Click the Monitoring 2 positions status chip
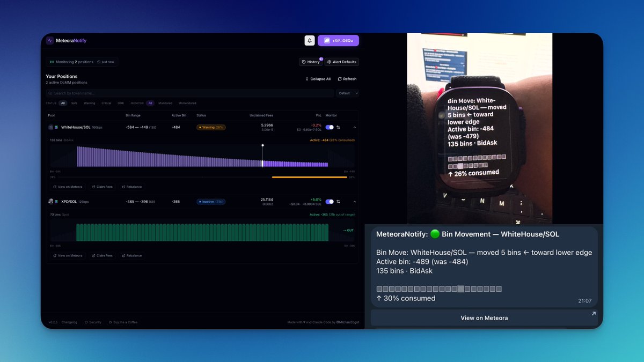 coord(82,62)
